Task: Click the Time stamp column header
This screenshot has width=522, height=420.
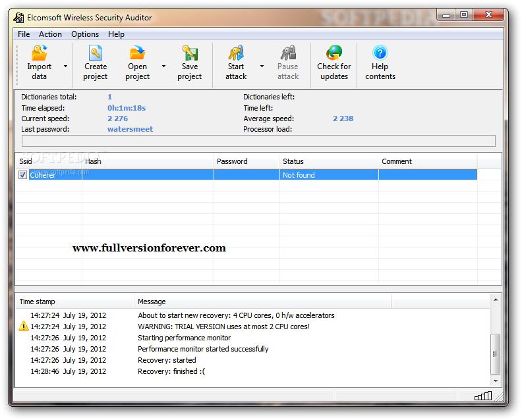Action: (x=74, y=302)
